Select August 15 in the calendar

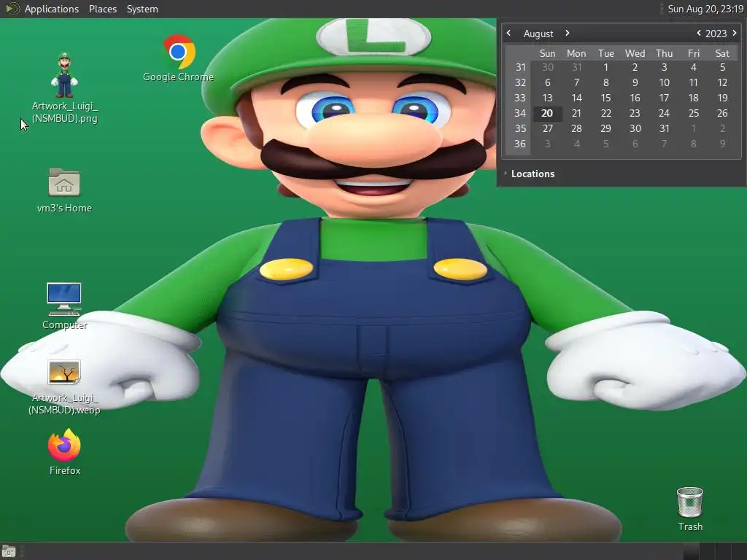tap(605, 98)
